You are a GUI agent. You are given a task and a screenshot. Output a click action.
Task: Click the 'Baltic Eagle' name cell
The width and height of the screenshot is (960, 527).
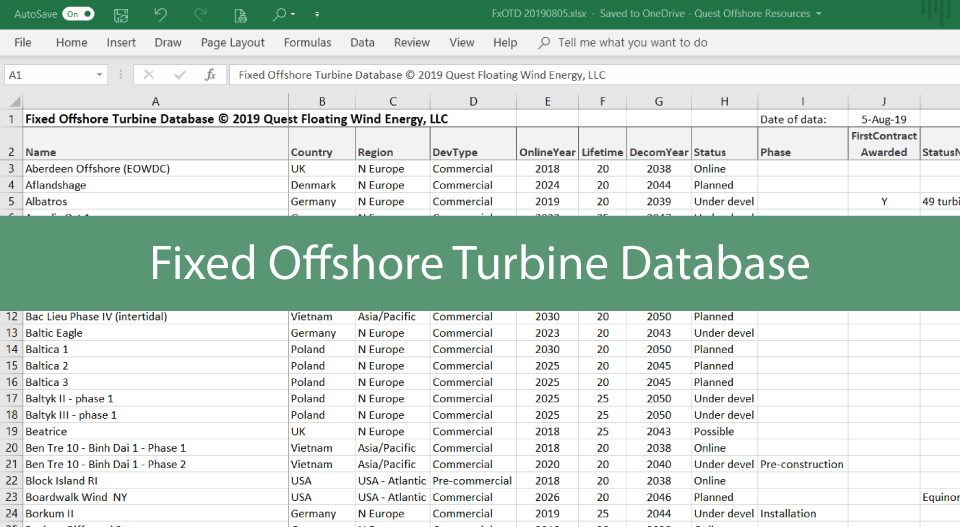156,333
